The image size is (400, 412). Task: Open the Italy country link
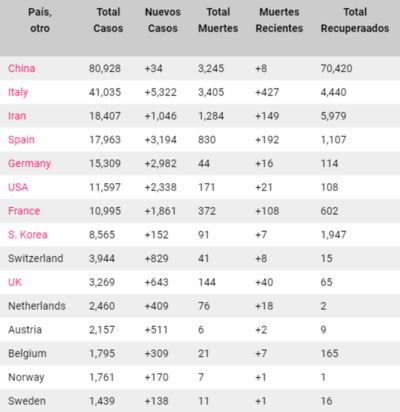(18, 92)
